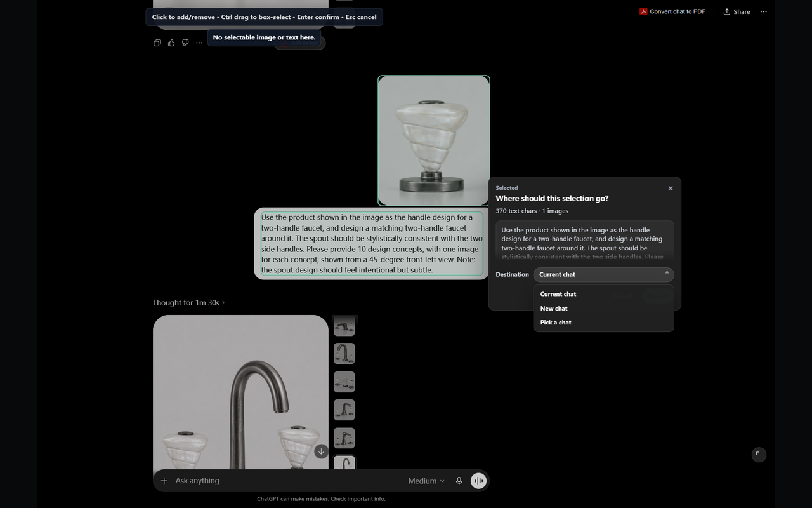Select the fourth concept thumbnail in the strip
Image resolution: width=812 pixels, height=508 pixels.
pos(344,410)
